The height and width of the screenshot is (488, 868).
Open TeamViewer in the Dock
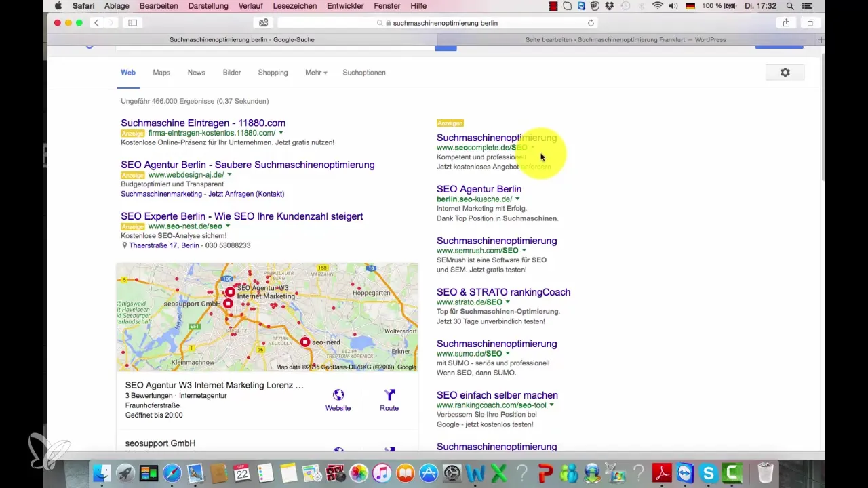[x=686, y=472]
